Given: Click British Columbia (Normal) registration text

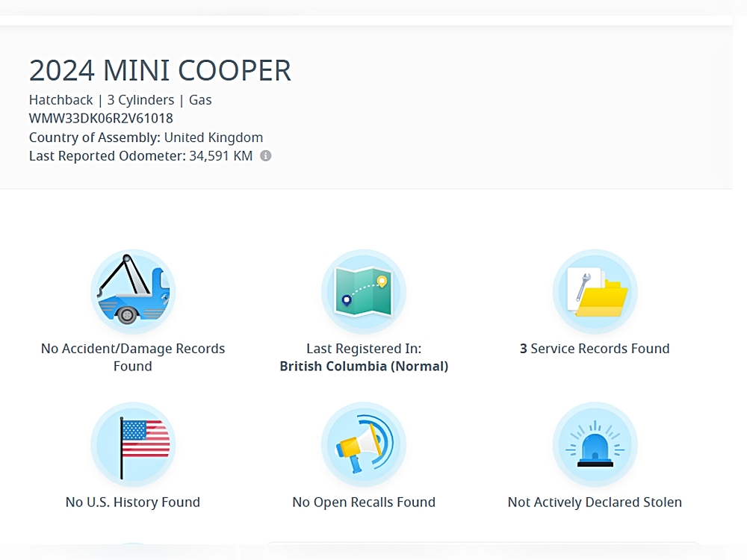Looking at the screenshot, I should click(364, 366).
